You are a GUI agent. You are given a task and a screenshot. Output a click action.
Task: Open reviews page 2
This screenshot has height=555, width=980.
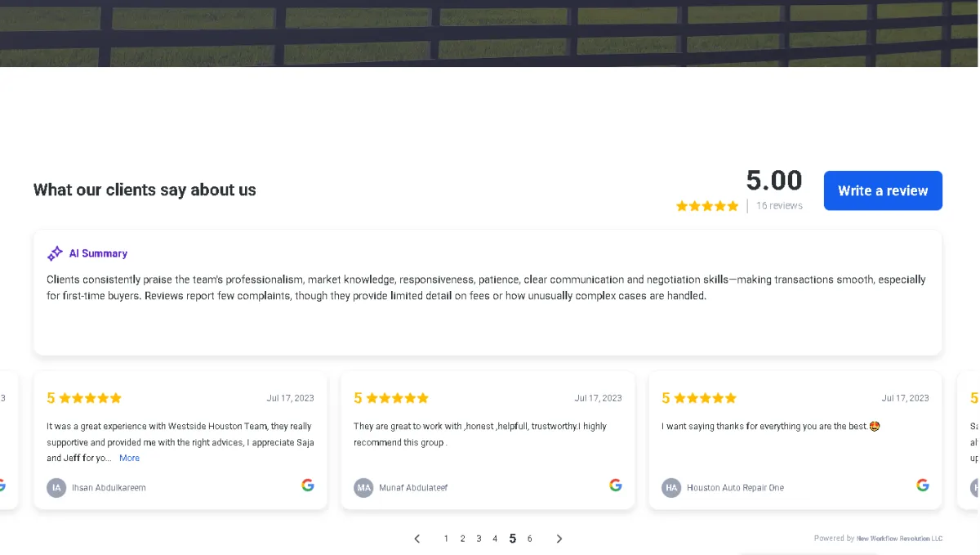[462, 539]
